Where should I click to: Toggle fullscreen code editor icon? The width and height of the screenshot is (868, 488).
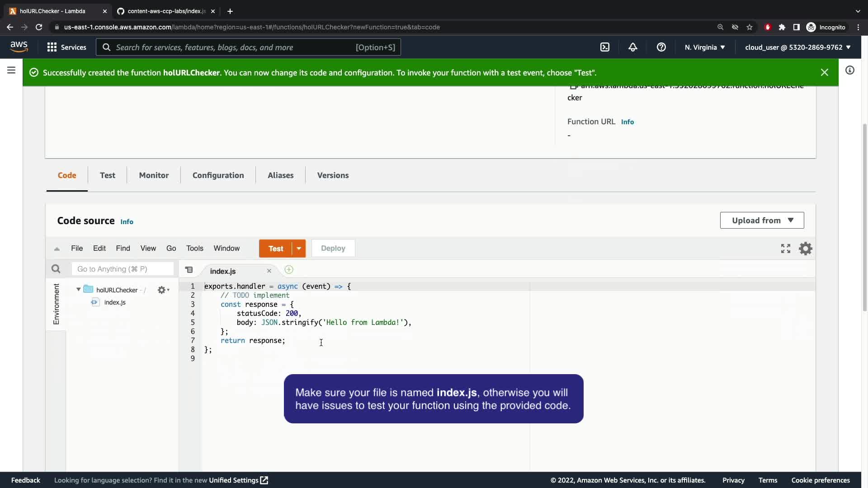pos(786,249)
